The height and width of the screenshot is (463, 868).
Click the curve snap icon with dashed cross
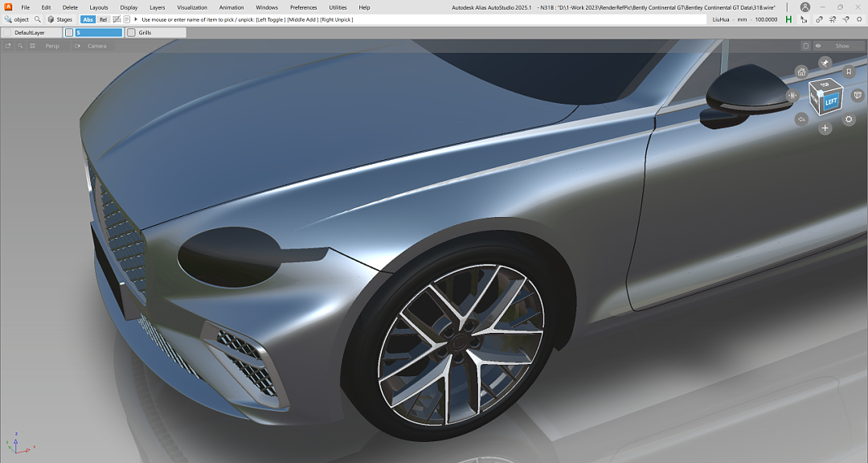[x=832, y=19]
